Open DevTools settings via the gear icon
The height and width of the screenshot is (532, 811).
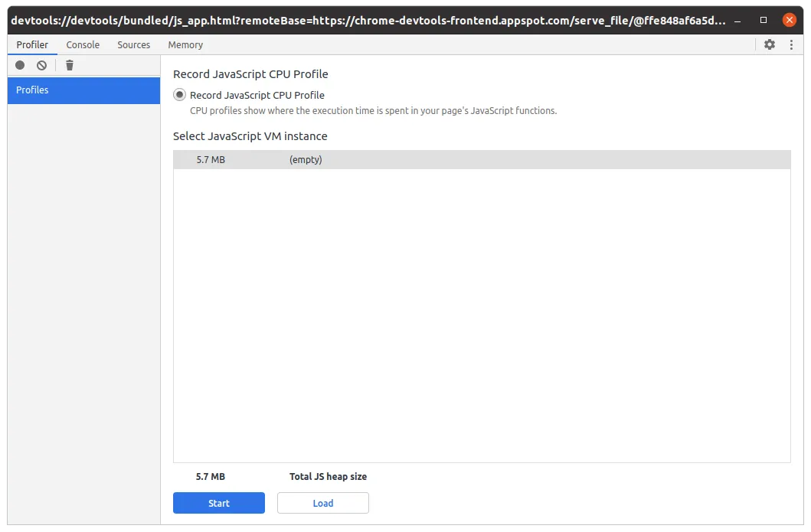pyautogui.click(x=769, y=45)
